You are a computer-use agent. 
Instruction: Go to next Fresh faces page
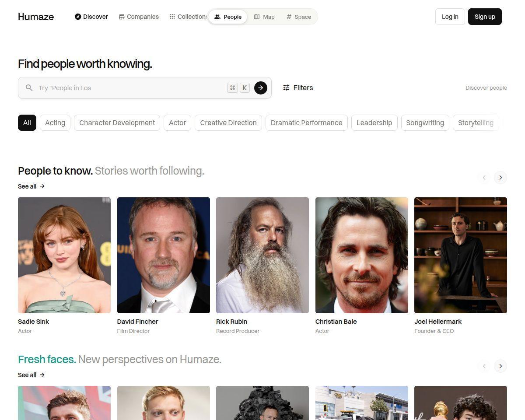tap(500, 366)
